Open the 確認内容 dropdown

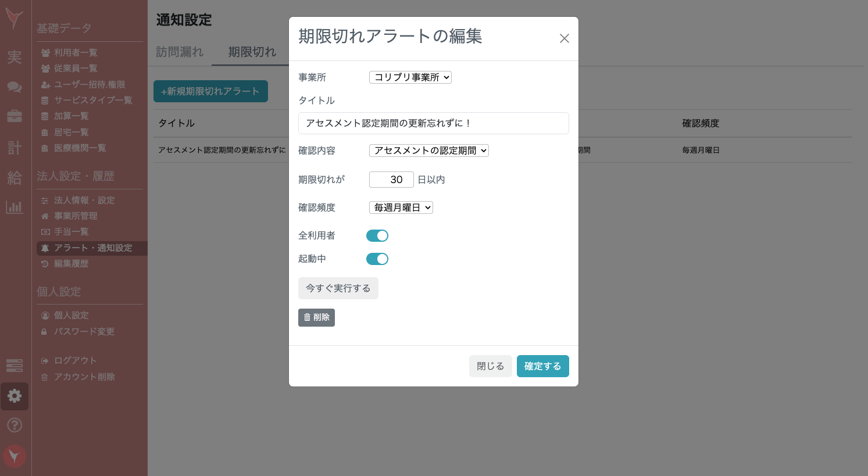tap(428, 150)
